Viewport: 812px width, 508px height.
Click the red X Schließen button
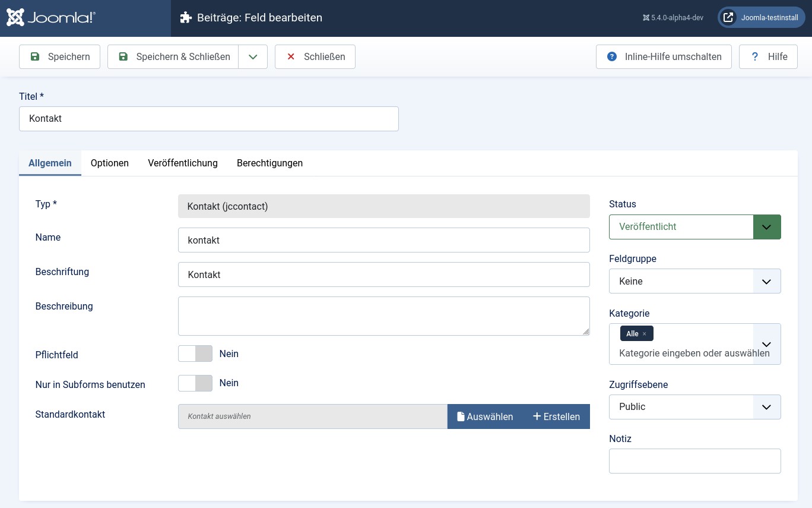315,57
